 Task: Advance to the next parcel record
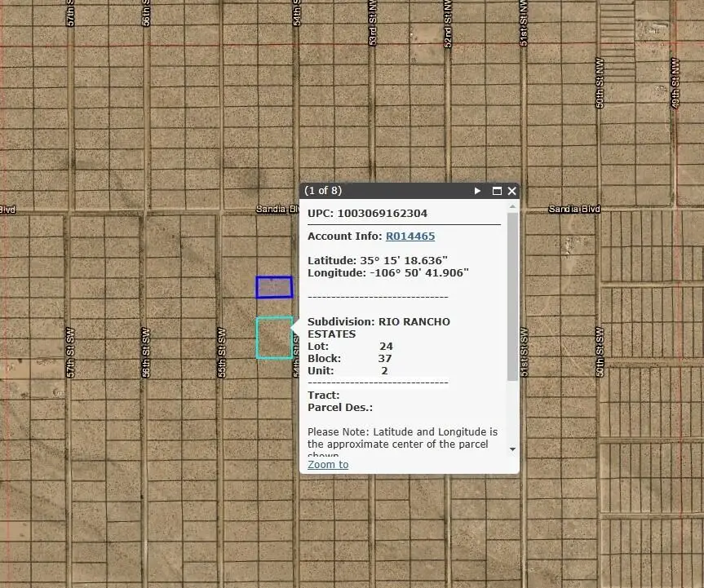(x=477, y=190)
